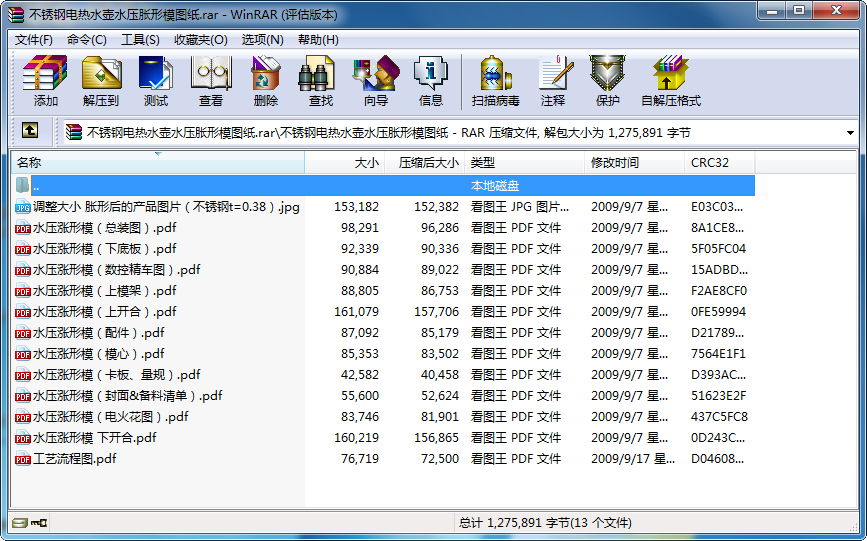
Task: Select file 水压涨形模（数控精车图）.pdf
Action: click(x=116, y=270)
